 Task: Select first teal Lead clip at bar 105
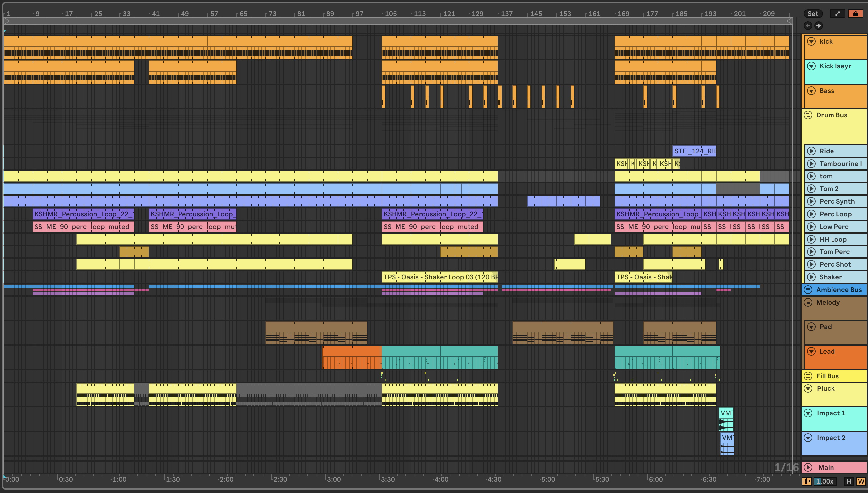[x=411, y=357]
